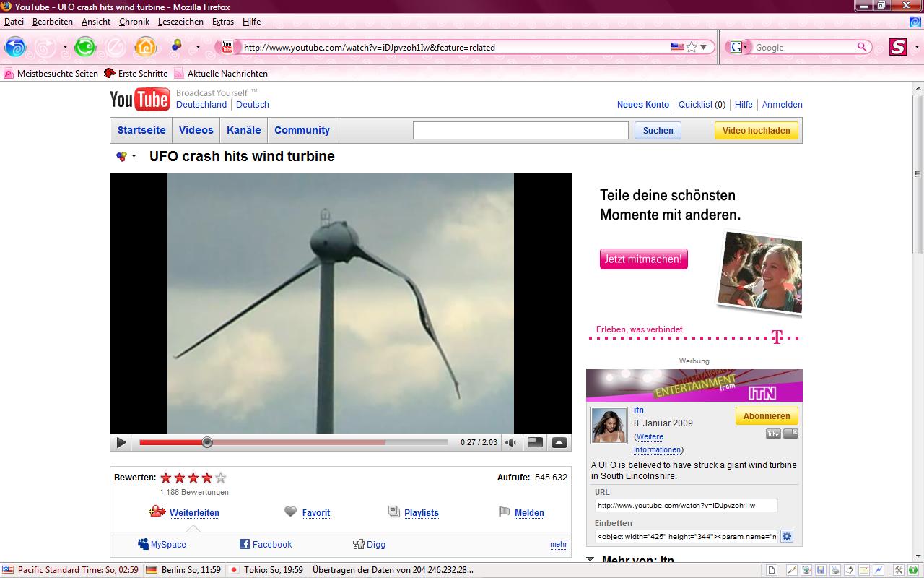
Task: Click the Video hochladen button
Action: [757, 131]
